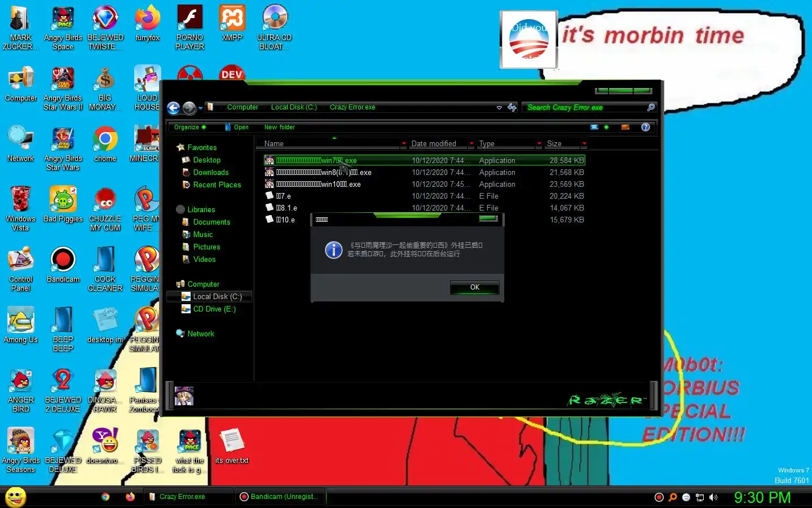Click the file thumbnail in details pane
The image size is (812, 508).
pyautogui.click(x=184, y=396)
